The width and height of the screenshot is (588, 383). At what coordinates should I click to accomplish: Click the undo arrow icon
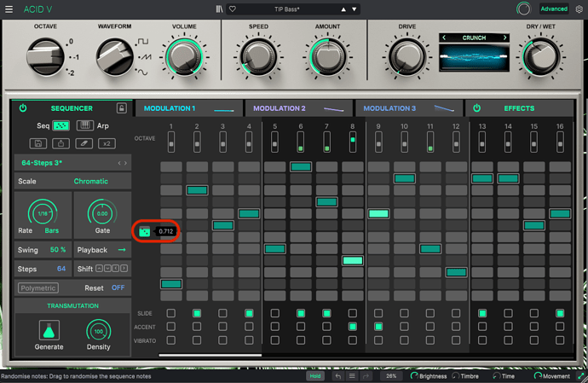338,376
